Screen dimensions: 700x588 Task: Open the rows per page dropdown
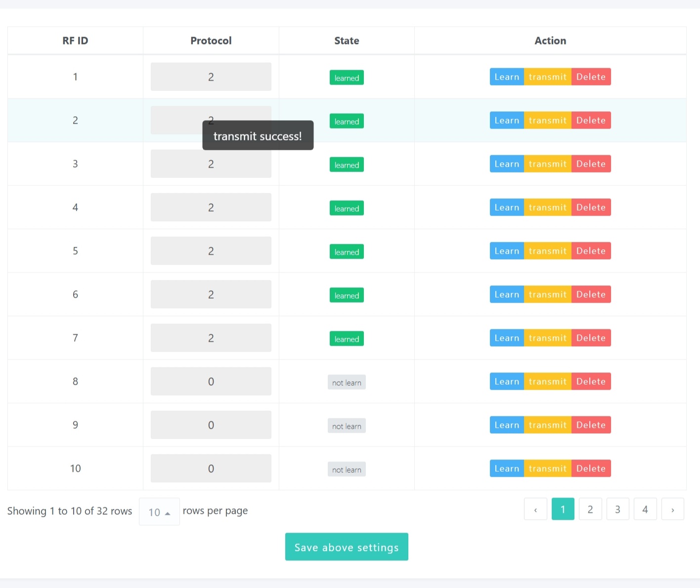point(159,512)
